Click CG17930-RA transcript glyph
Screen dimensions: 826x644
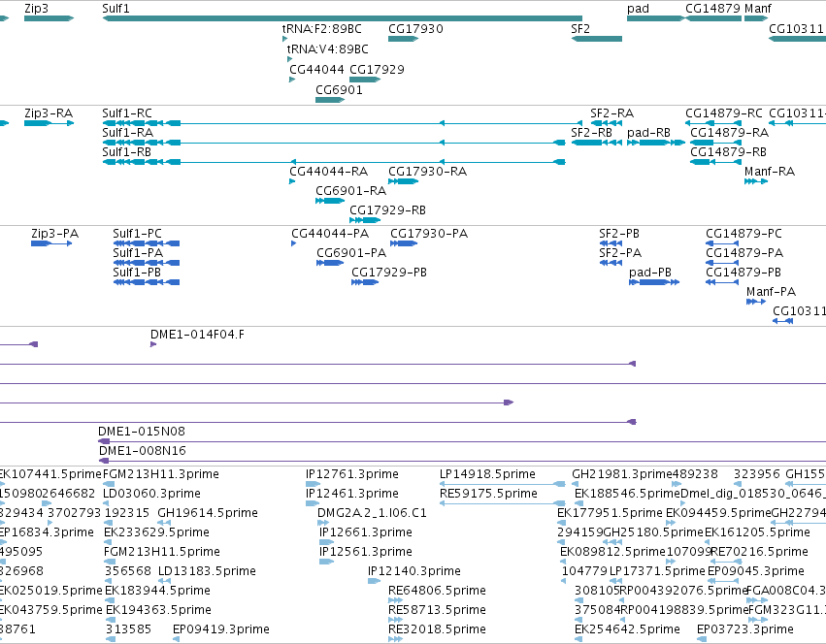[x=403, y=181]
